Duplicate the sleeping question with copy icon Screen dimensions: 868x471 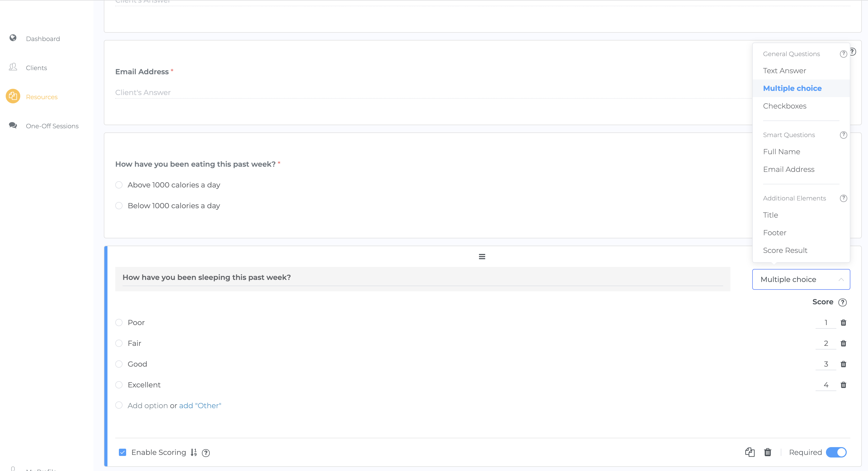point(749,453)
